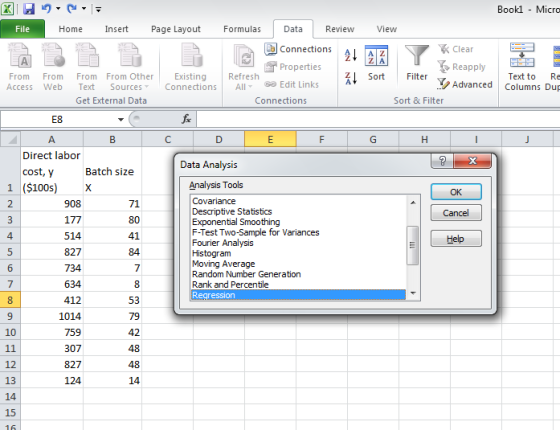Switch to the View tab
This screenshot has height=430, width=560.
[x=387, y=29]
